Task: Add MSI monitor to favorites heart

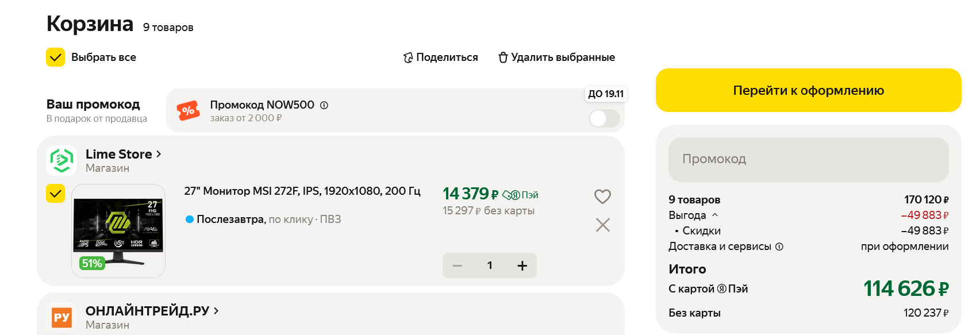Action: tap(602, 197)
